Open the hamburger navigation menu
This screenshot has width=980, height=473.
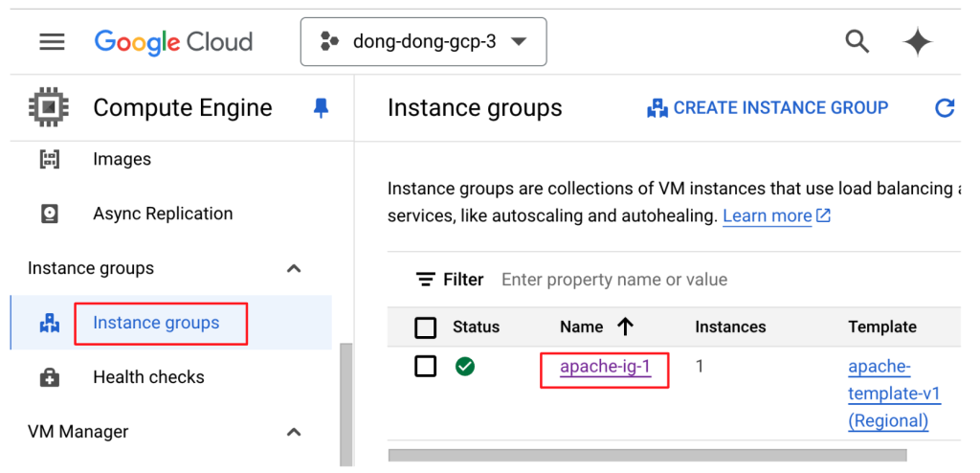tap(52, 42)
